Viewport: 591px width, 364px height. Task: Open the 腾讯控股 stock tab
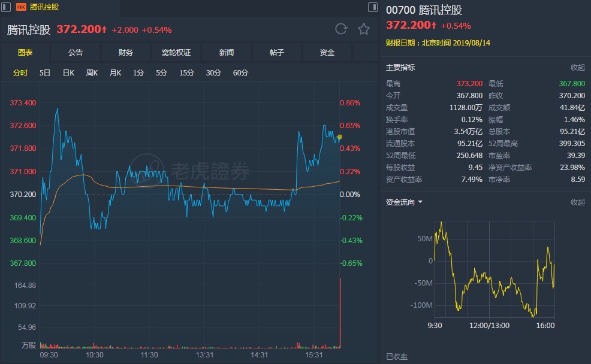tap(44, 7)
